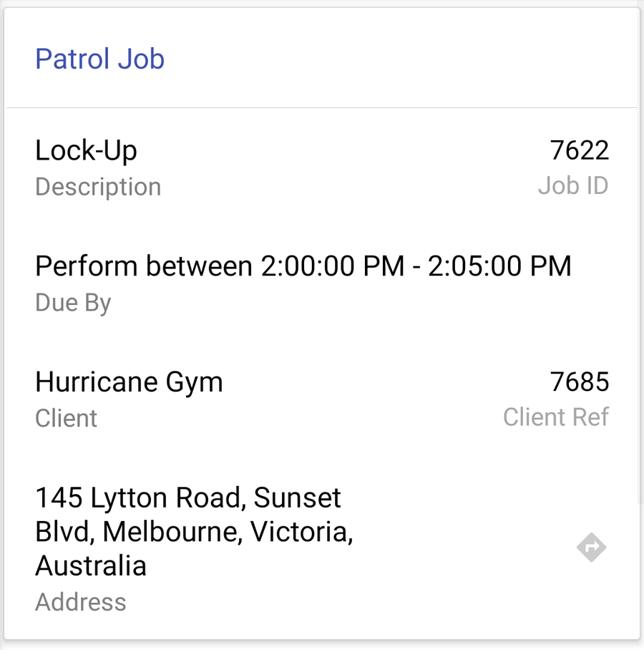Image resolution: width=644 pixels, height=650 pixels.
Task: Select the Perform between time window text
Action: (x=303, y=266)
